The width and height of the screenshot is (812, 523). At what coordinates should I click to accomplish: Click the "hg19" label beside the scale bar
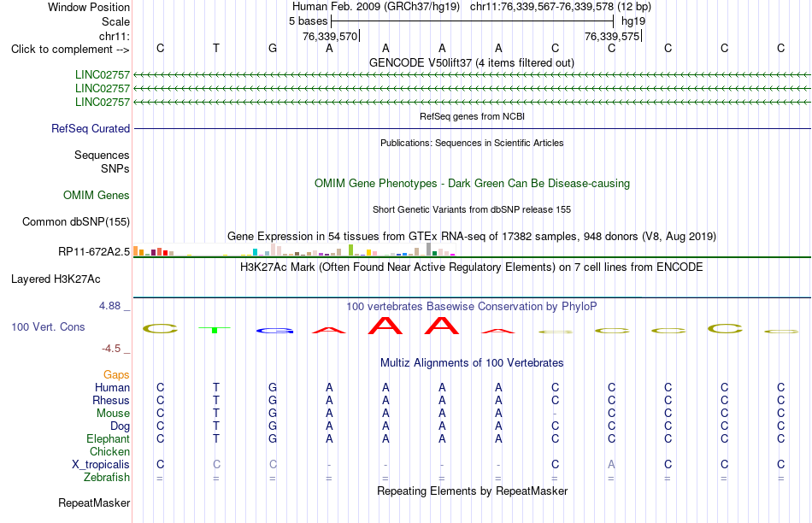pyautogui.click(x=633, y=21)
